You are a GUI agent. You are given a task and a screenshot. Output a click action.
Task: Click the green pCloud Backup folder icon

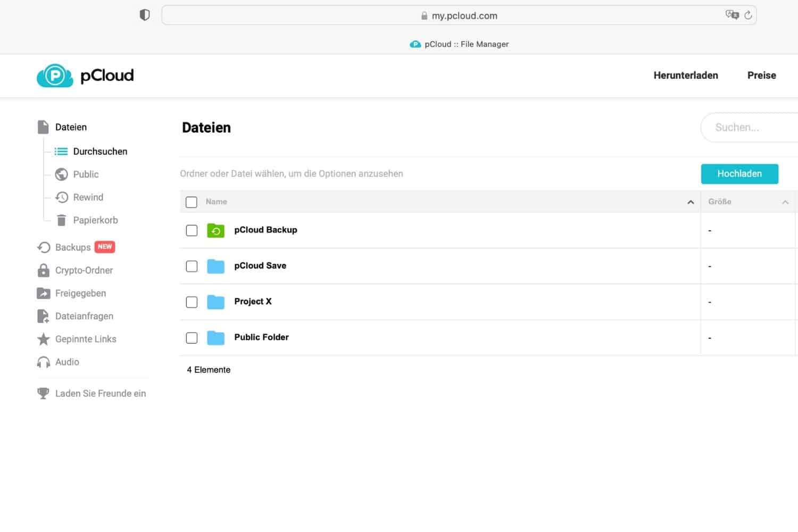[215, 230]
